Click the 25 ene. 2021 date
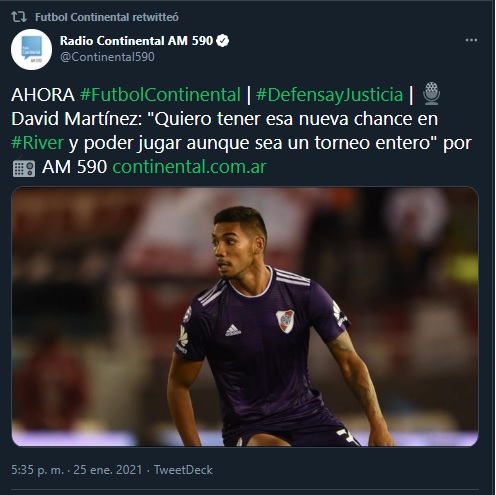Image resolution: width=496 pixels, height=495 pixels. pos(108,470)
